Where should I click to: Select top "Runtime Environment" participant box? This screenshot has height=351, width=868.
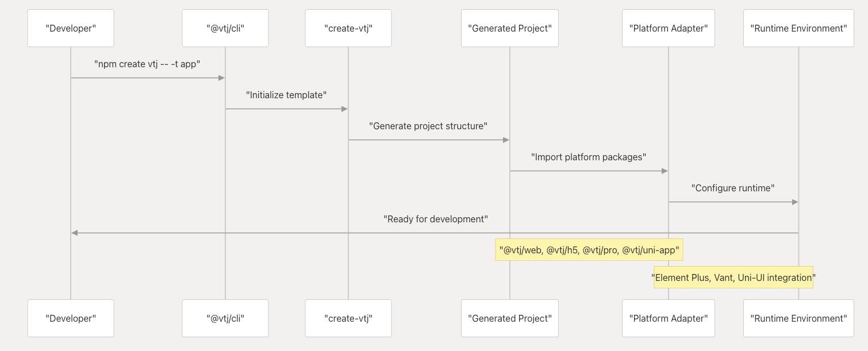coord(798,28)
